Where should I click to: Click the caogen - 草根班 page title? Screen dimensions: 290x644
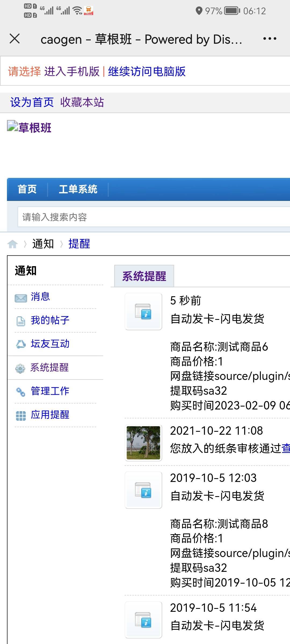point(142,39)
